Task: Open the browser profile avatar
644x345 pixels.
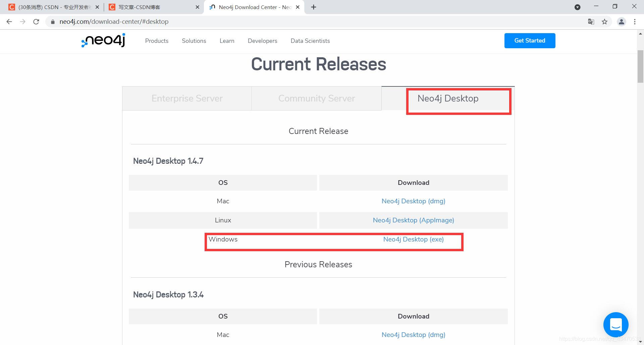Action: 621,21
